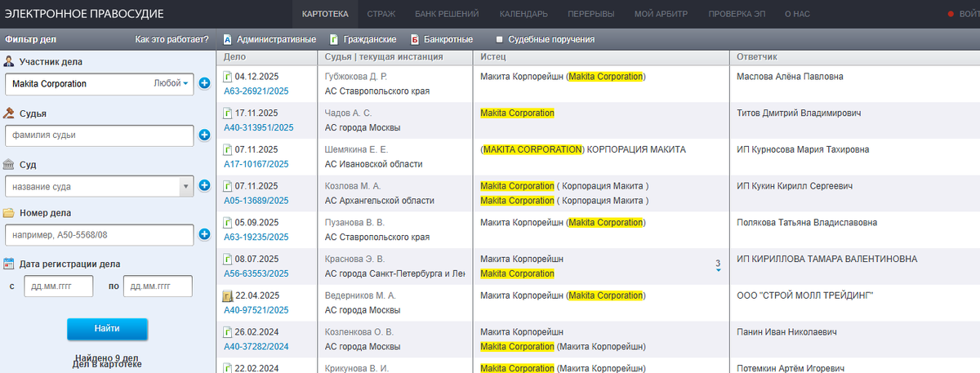Click the Истец column header
Screen dimensions: 980x373
point(600,57)
